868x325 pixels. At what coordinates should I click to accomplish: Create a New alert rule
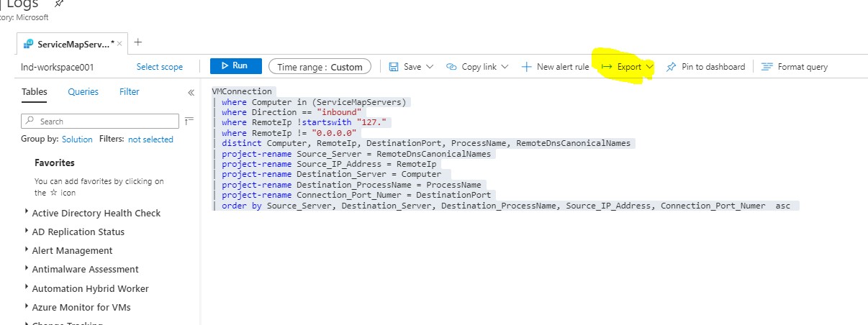point(554,67)
